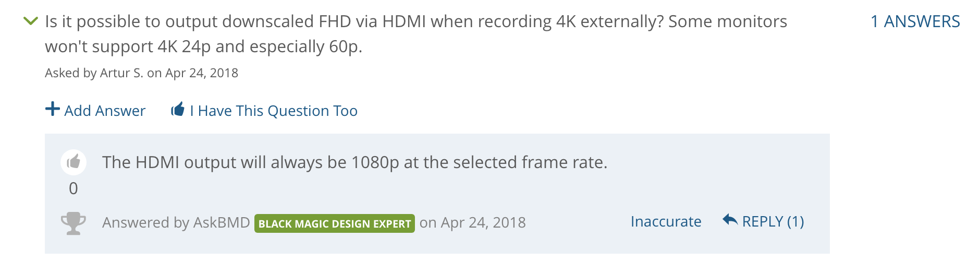Click the asker name Artur S.
980x261 pixels.
(121, 73)
